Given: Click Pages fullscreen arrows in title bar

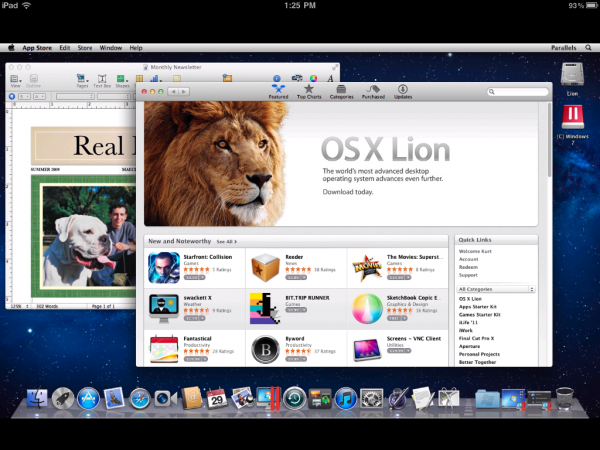Looking at the screenshot, I should (335, 67).
